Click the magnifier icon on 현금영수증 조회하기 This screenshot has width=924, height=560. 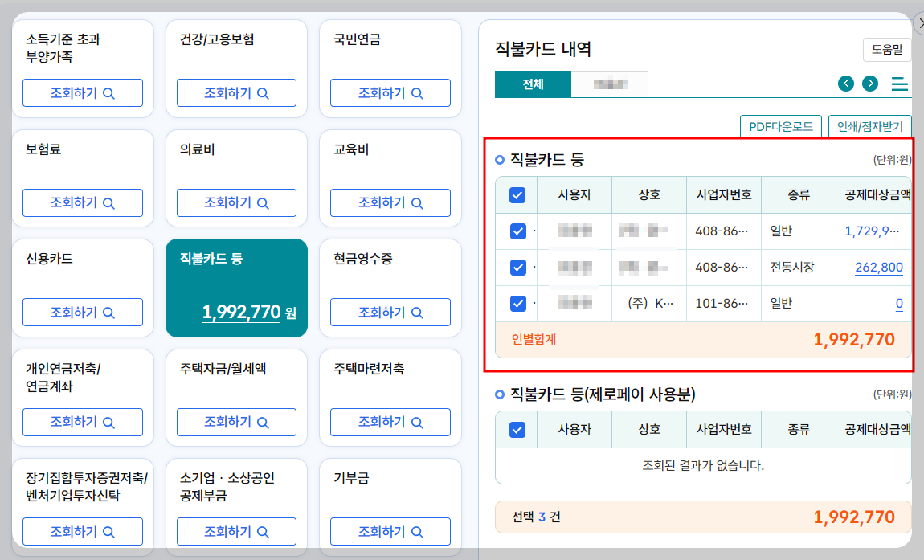(417, 312)
